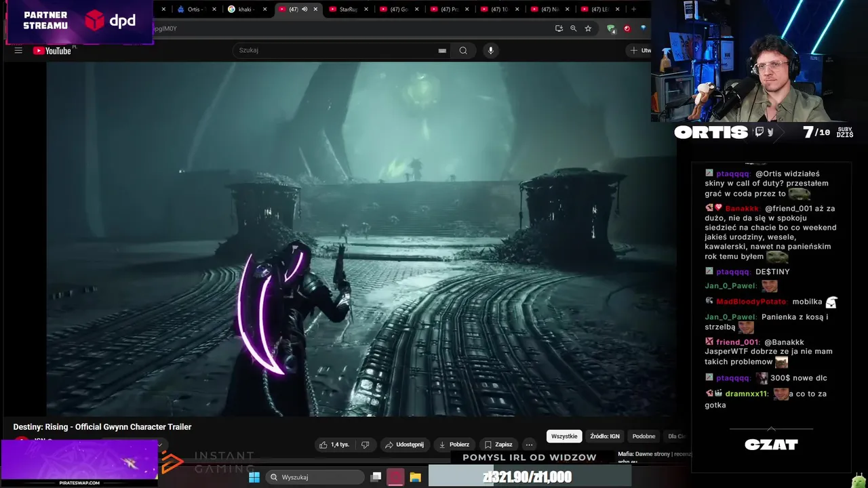Viewport: 868px width, 488px height.
Task: Switch to the khaki Google tab
Action: (x=247, y=9)
